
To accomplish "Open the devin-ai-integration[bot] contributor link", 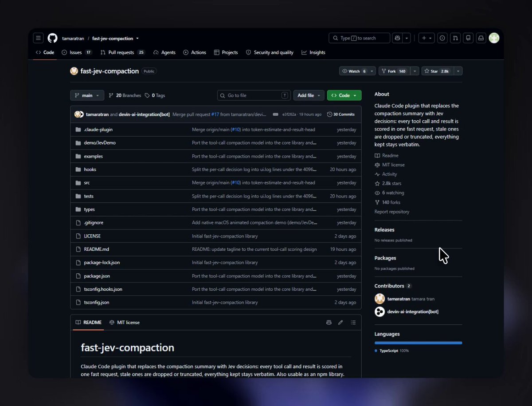I will (413, 311).
